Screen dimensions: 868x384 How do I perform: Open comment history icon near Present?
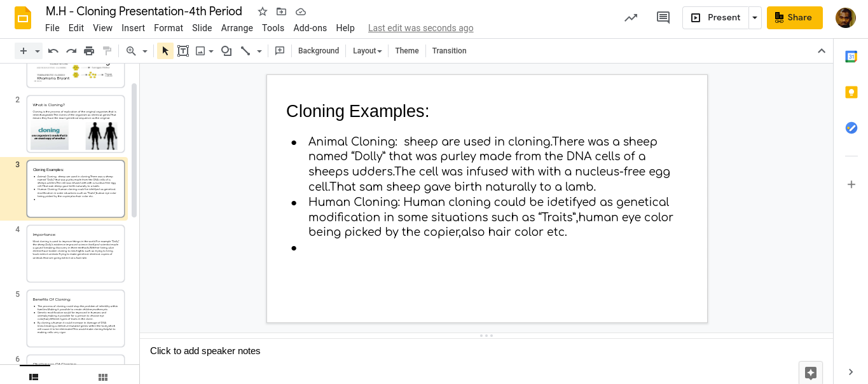coord(663,17)
